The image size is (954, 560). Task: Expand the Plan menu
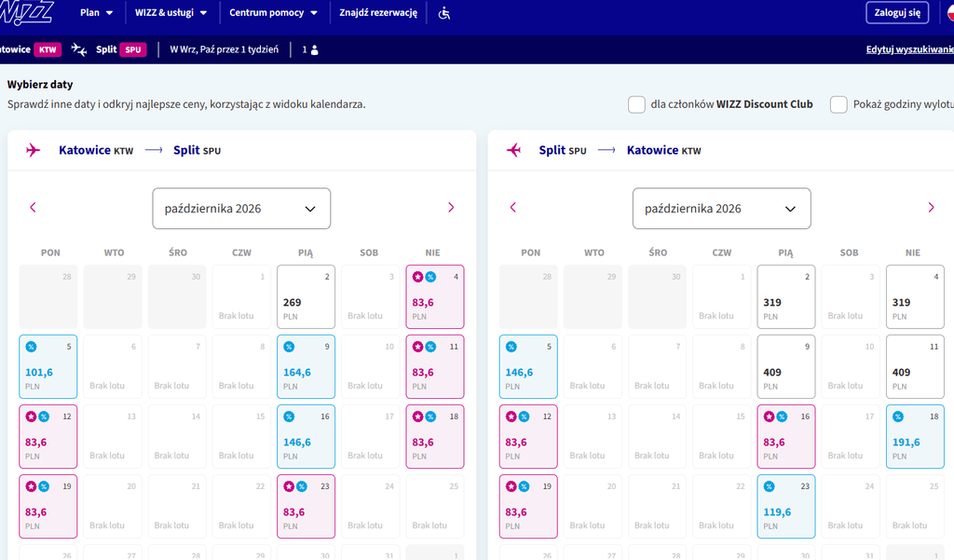tap(96, 13)
